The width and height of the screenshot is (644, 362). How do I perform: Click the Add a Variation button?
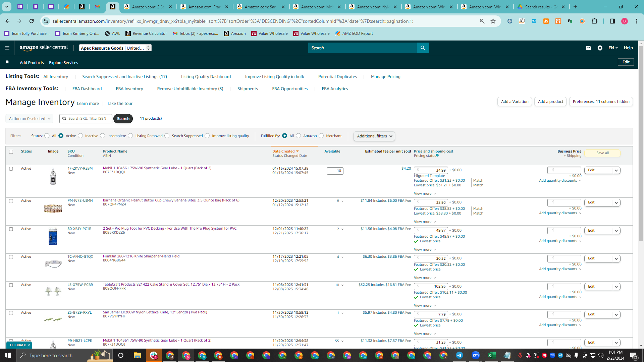coord(515,102)
